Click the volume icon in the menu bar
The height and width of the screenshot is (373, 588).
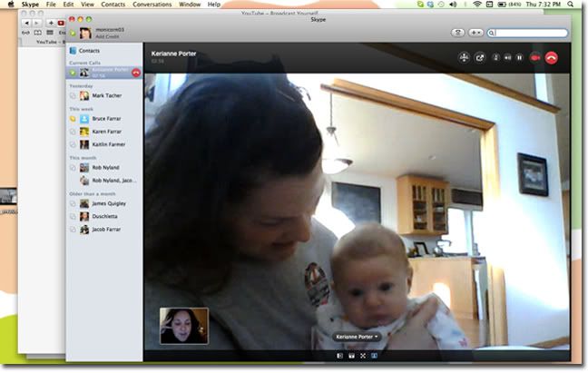pos(454,5)
